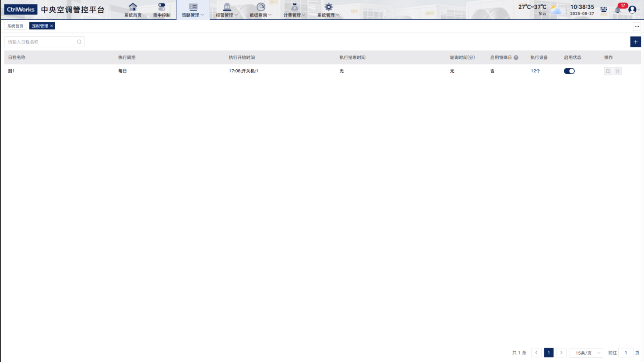The image size is (644, 362).
Task: Delete the 测1 schedule row
Action: [x=618, y=71]
